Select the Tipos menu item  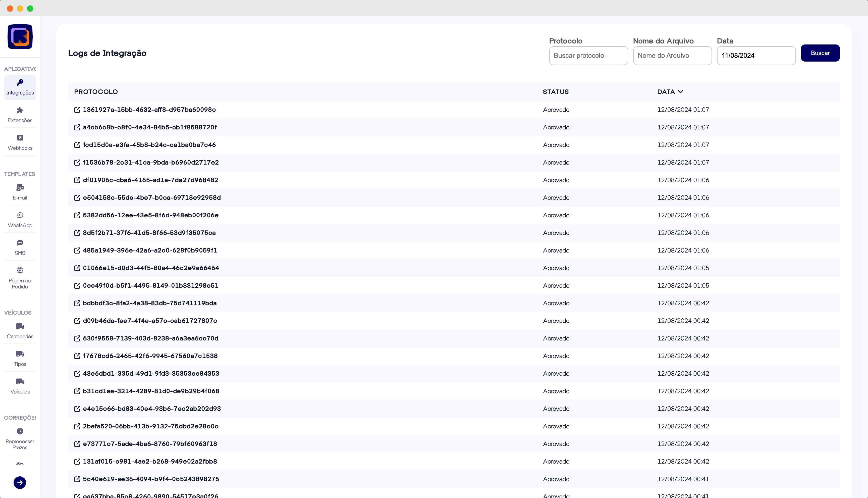[x=20, y=358]
